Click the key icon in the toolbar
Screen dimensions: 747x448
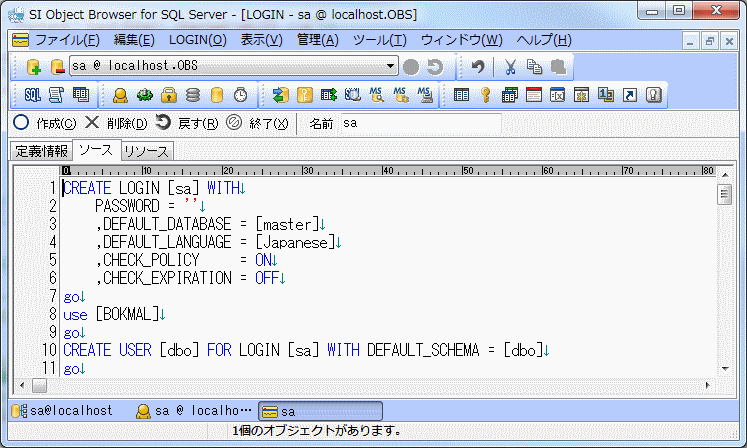(485, 95)
